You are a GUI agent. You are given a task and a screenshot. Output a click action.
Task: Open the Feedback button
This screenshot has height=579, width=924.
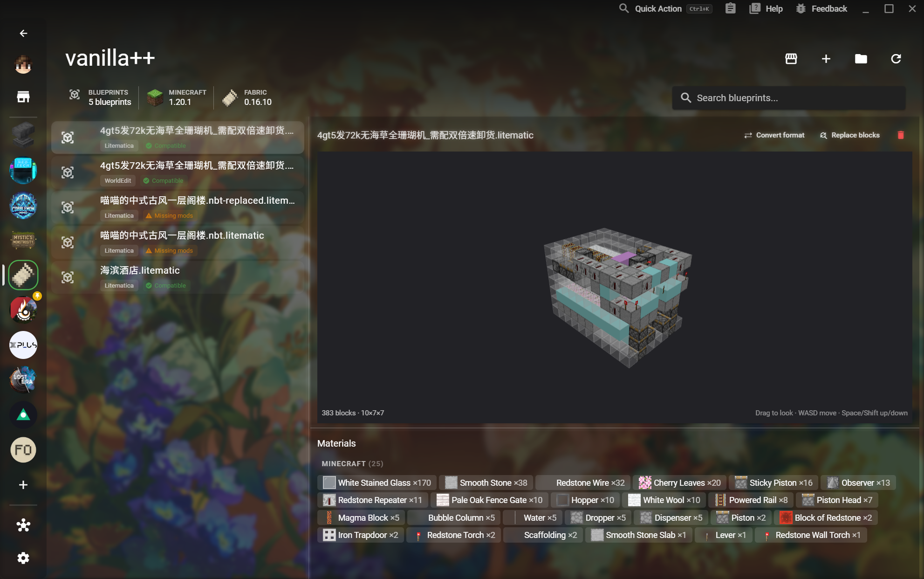coord(821,8)
